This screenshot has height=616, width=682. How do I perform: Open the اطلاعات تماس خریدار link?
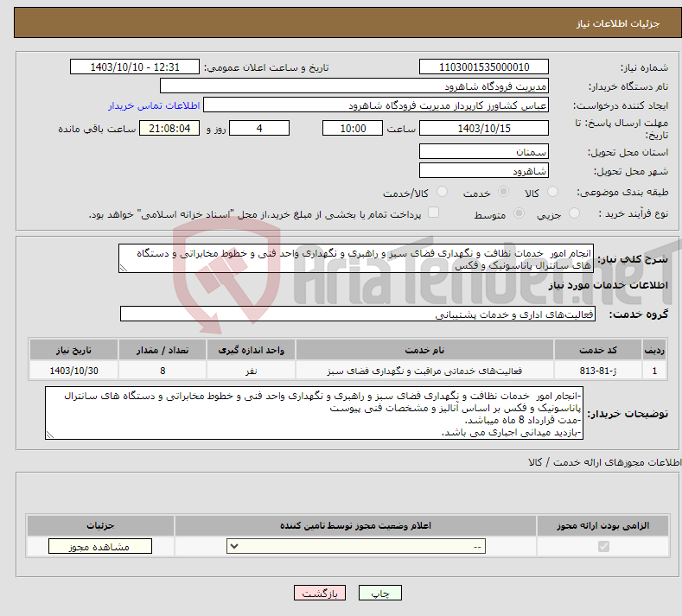point(154,105)
